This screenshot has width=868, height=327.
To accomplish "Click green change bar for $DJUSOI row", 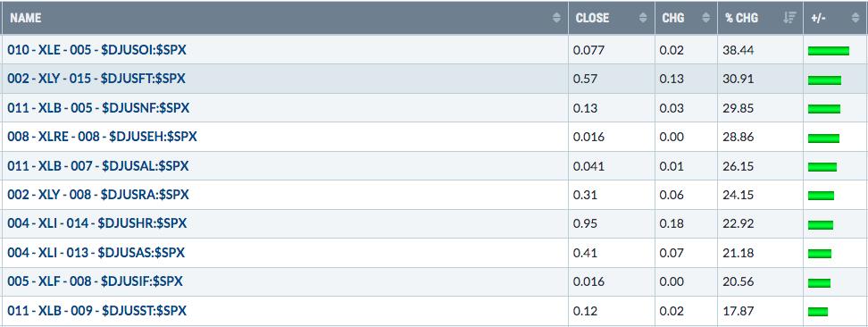I will tap(829, 51).
